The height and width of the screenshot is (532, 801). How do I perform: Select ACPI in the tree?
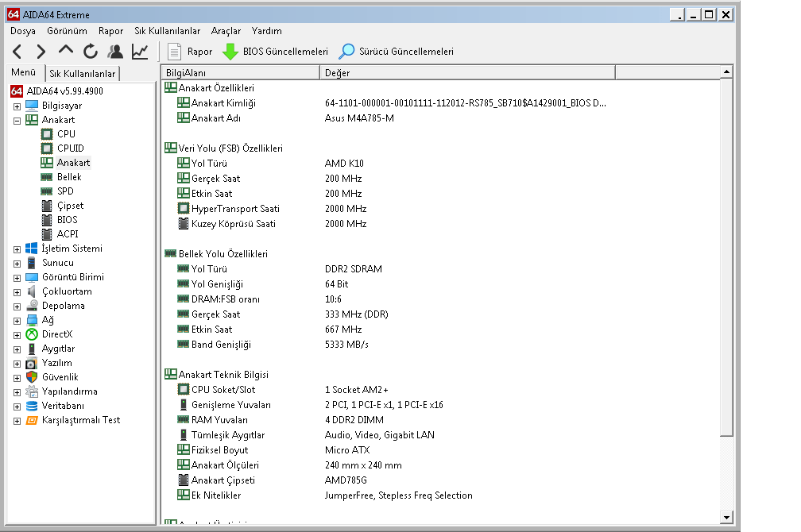68,233
